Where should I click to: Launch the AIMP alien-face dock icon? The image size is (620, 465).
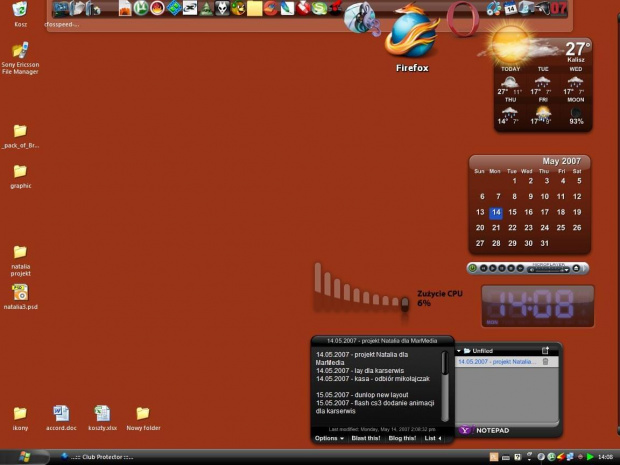click(x=222, y=8)
